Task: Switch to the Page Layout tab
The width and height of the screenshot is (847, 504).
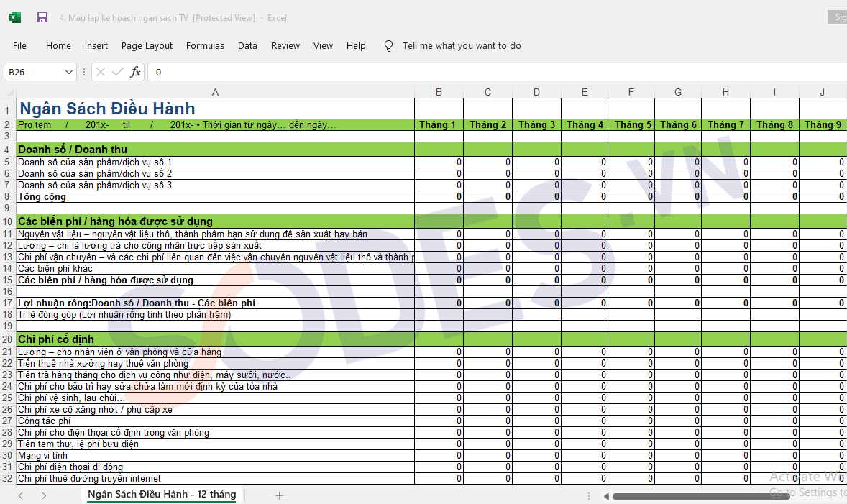Action: 147,46
